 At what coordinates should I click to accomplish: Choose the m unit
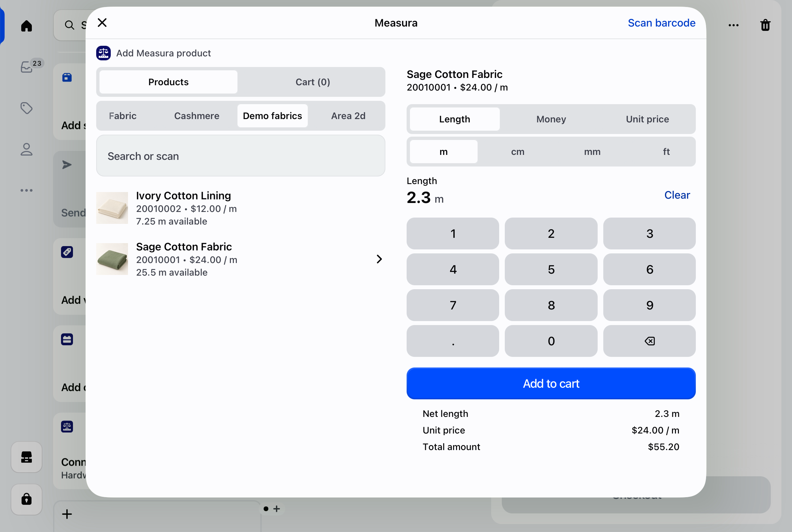pyautogui.click(x=443, y=152)
